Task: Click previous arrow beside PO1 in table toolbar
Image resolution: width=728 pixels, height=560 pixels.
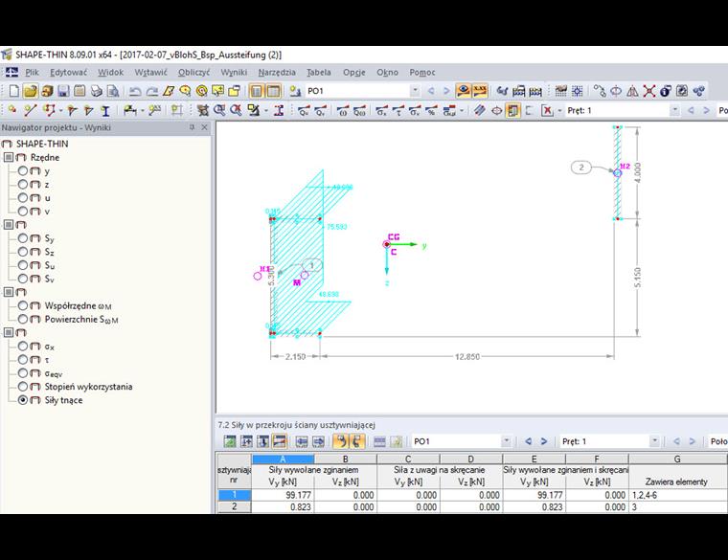Action: pyautogui.click(x=528, y=441)
